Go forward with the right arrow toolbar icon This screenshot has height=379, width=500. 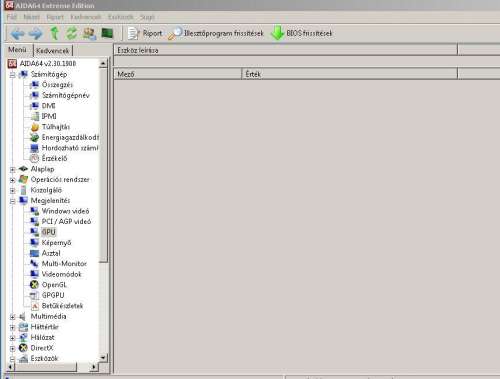(x=35, y=33)
